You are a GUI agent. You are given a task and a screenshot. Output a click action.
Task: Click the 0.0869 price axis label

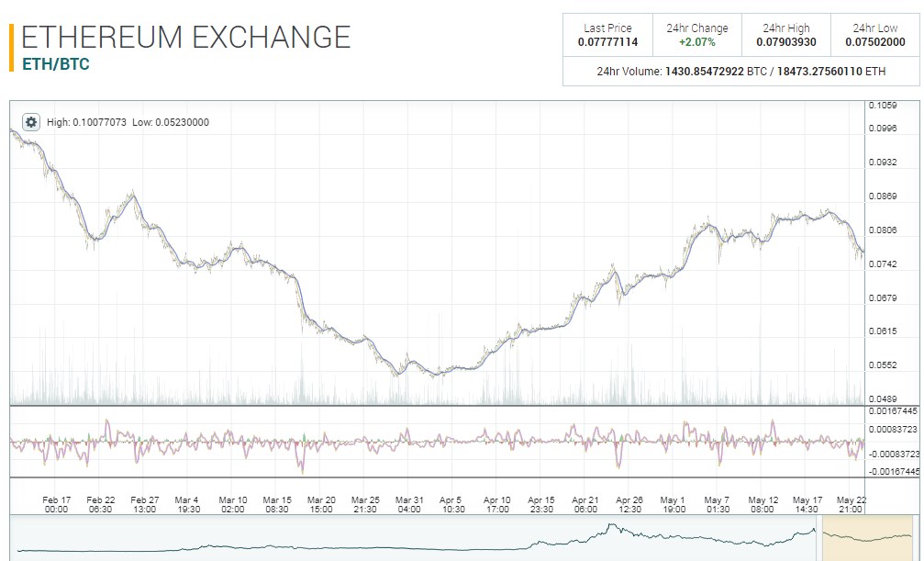883,196
